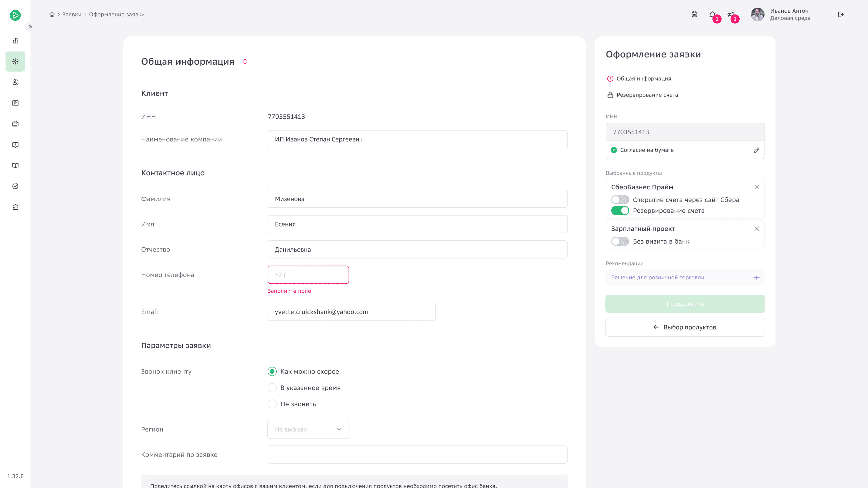Click the Выбор продуктов back button
The width and height of the screenshot is (868, 488).
[685, 327]
